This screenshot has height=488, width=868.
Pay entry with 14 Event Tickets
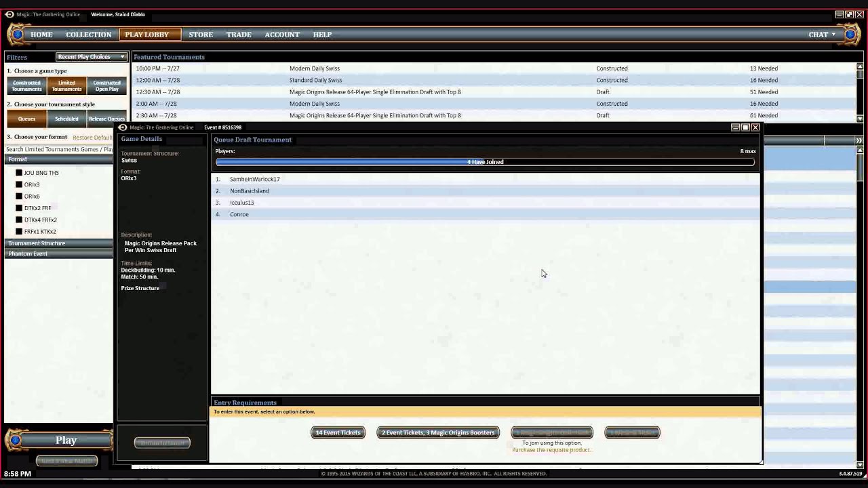338,432
